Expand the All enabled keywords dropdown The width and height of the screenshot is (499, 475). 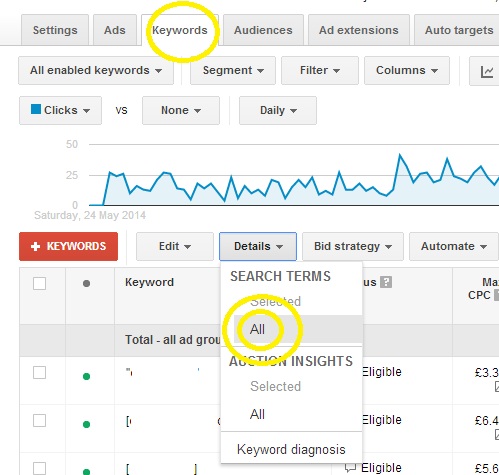click(x=96, y=70)
